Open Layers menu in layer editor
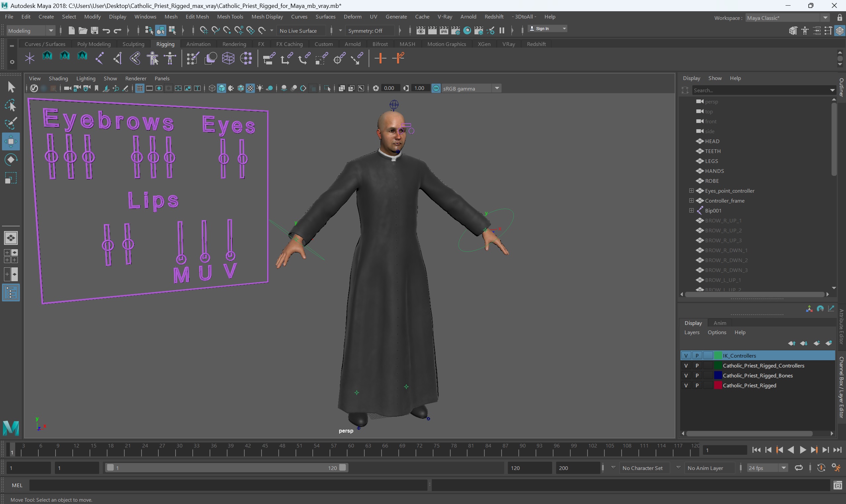 pos(692,332)
